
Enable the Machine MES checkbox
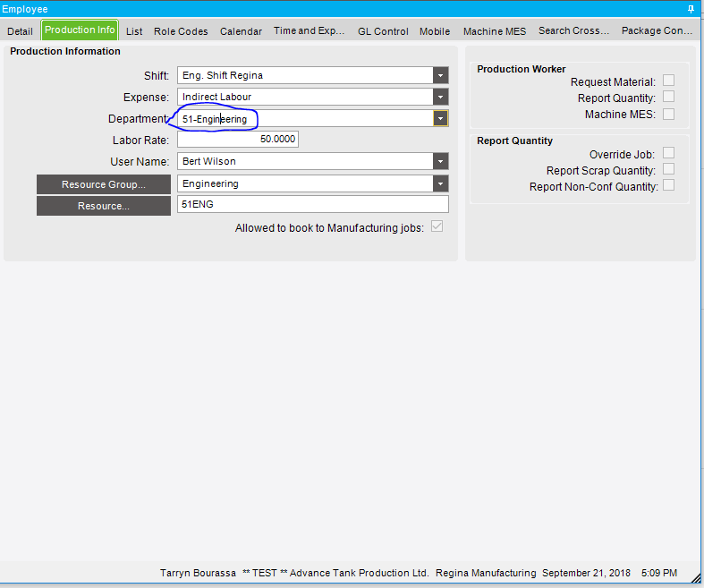coord(668,114)
